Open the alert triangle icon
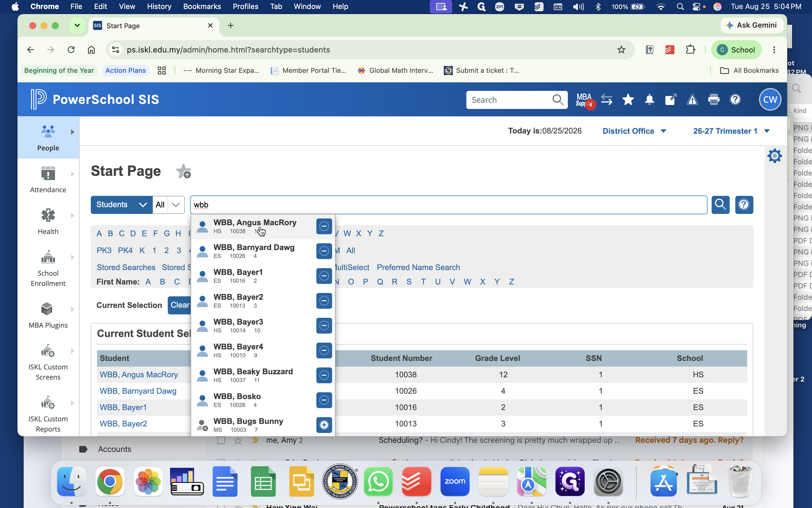 (692, 100)
